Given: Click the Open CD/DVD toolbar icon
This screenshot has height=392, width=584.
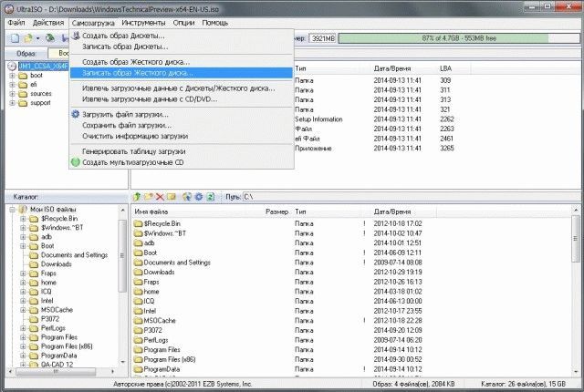Looking at the screenshot, I should tap(50, 38).
